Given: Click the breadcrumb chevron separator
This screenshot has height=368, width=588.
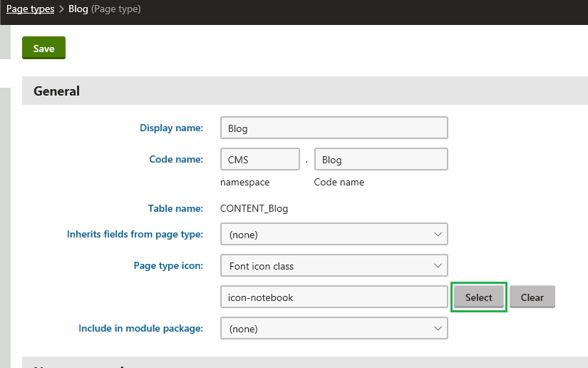Looking at the screenshot, I should [x=61, y=9].
